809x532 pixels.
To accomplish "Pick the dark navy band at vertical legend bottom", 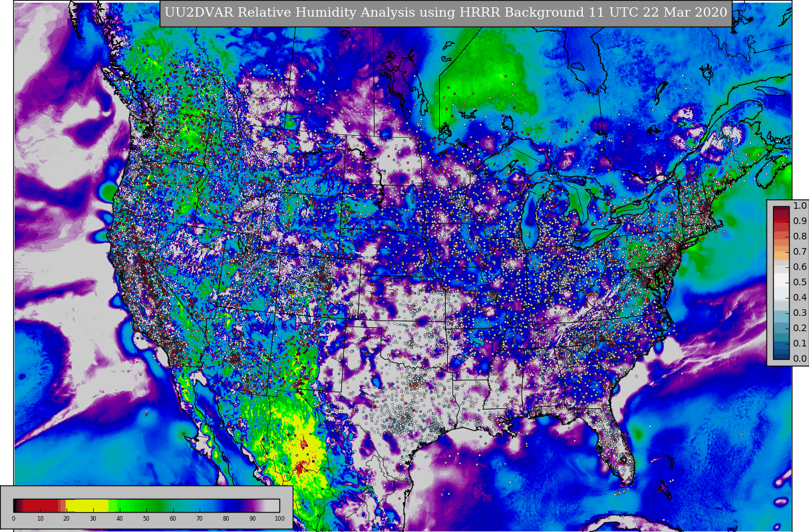I will pos(781,355).
